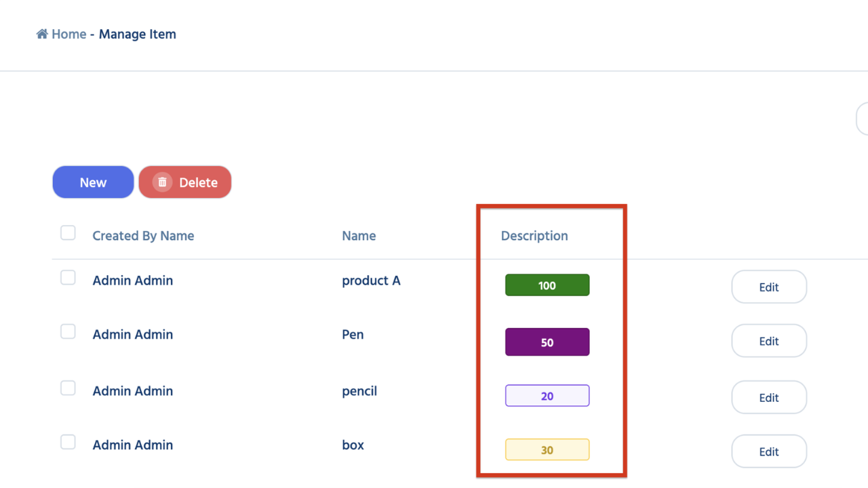The image size is (868, 488).
Task: Sort by the Created By Name column header
Action: tap(143, 236)
